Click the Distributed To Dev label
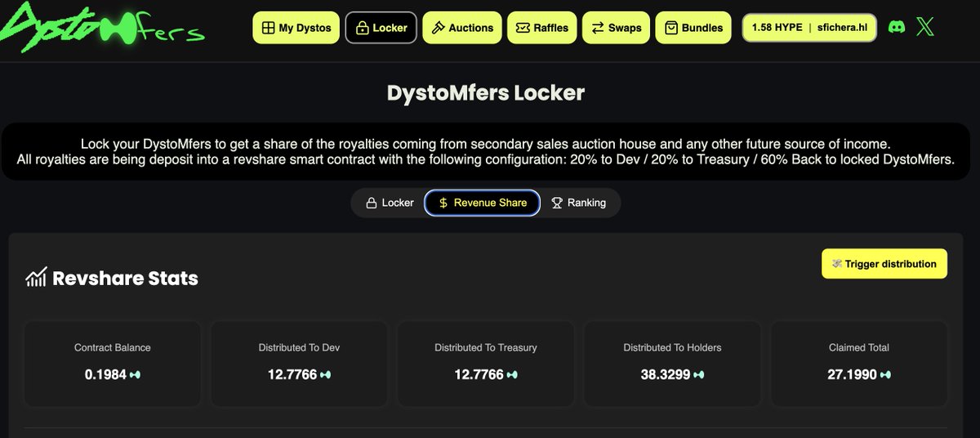Viewport: 980px width, 438px height. [x=299, y=347]
